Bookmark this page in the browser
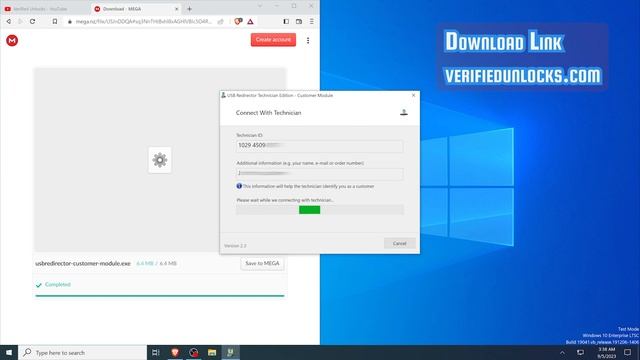This screenshot has width=640, height=360. coord(55,21)
